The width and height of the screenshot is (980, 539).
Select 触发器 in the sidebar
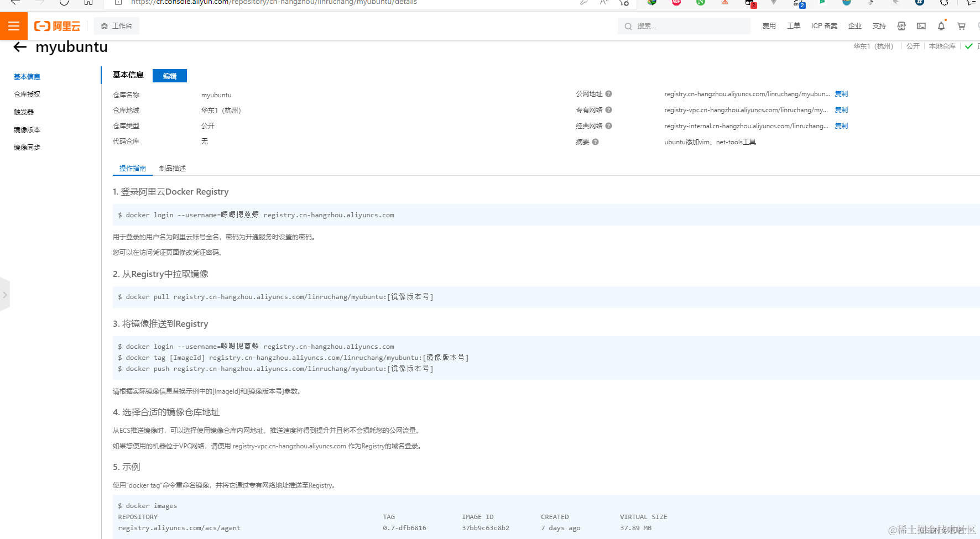pyautogui.click(x=24, y=112)
